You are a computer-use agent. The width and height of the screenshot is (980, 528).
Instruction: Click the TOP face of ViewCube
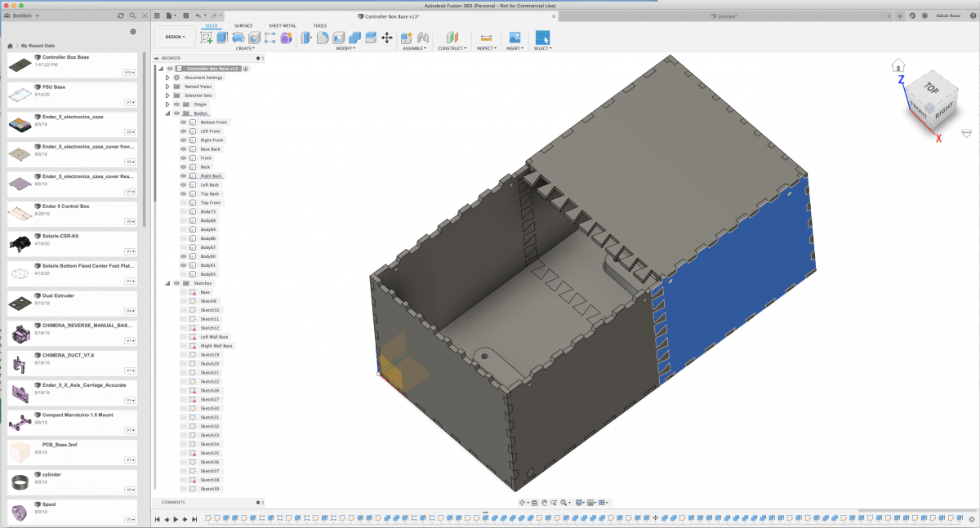(932, 87)
